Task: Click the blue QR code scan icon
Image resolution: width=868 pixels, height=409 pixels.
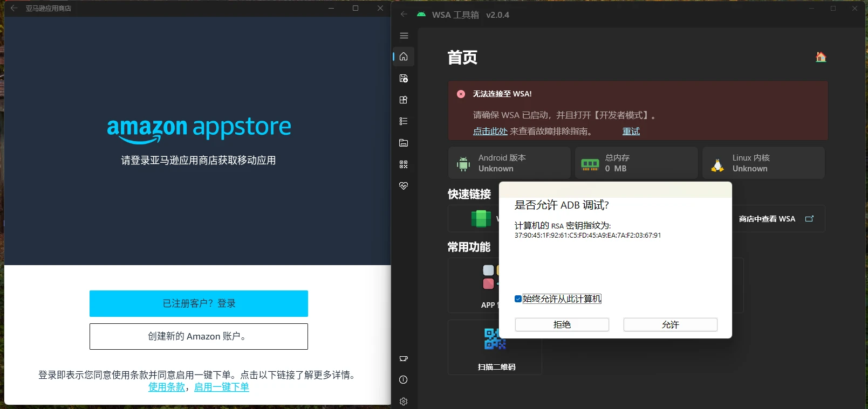Action: pos(495,339)
